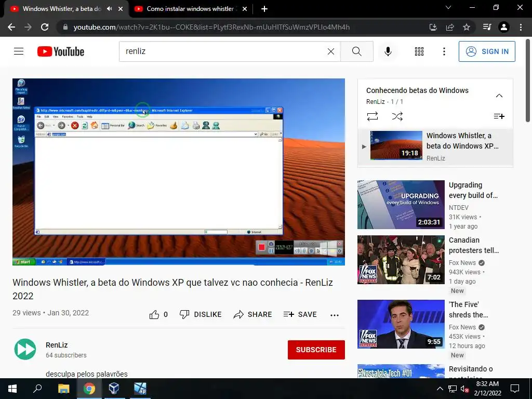Click the address bar URL
The height and width of the screenshot is (399, 532).
click(x=211, y=27)
